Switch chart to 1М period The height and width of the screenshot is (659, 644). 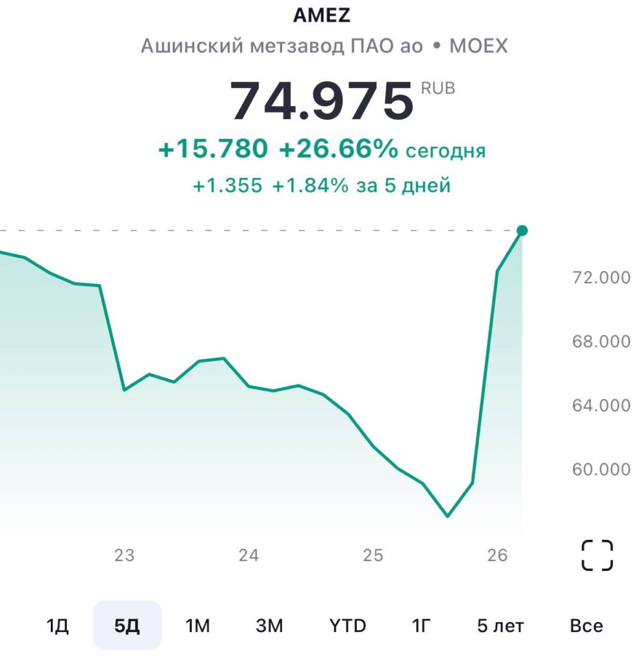pos(198,626)
